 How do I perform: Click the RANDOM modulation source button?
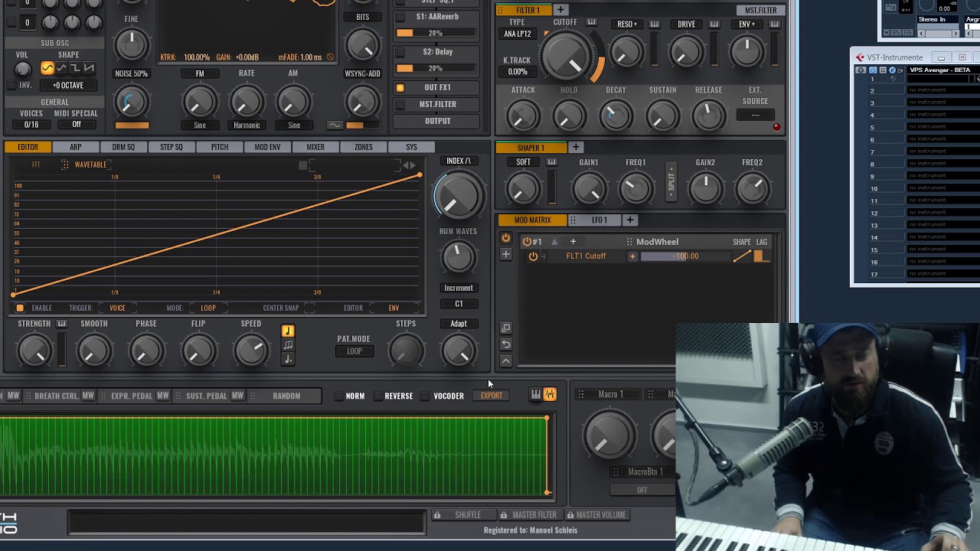click(x=286, y=396)
